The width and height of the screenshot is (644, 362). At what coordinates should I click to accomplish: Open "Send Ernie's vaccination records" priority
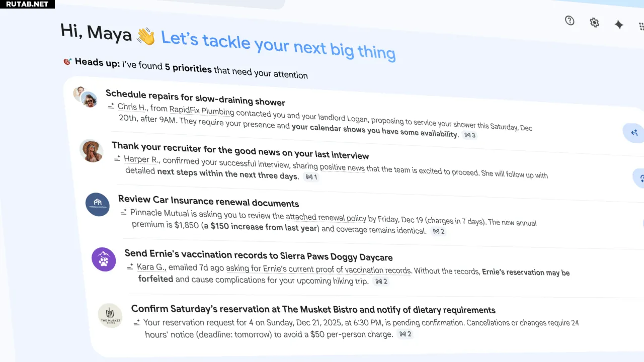258,256
